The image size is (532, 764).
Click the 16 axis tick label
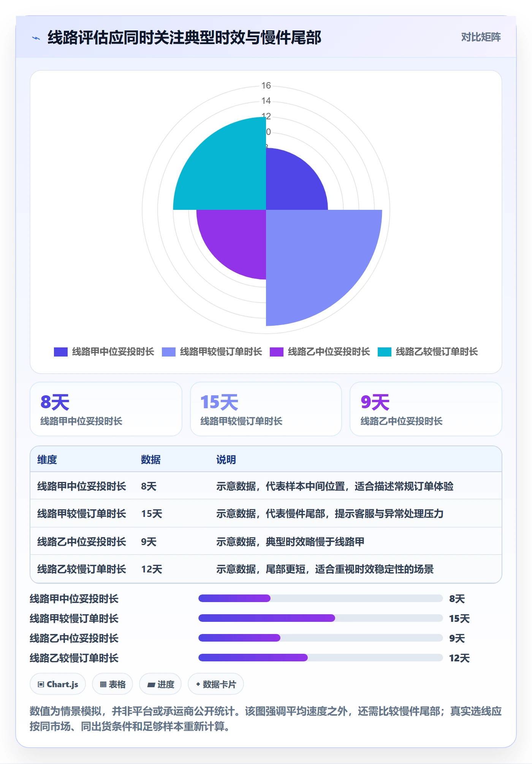pos(266,86)
